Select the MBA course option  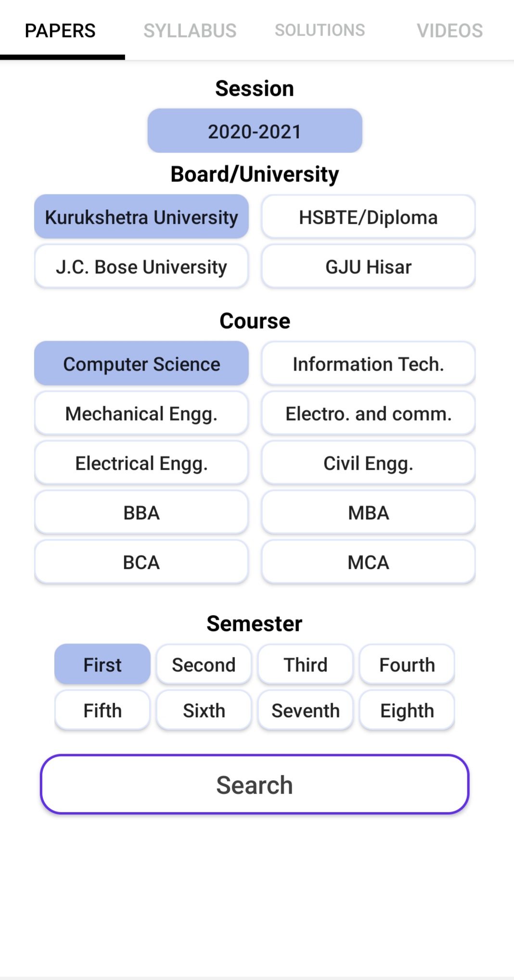[x=368, y=513]
